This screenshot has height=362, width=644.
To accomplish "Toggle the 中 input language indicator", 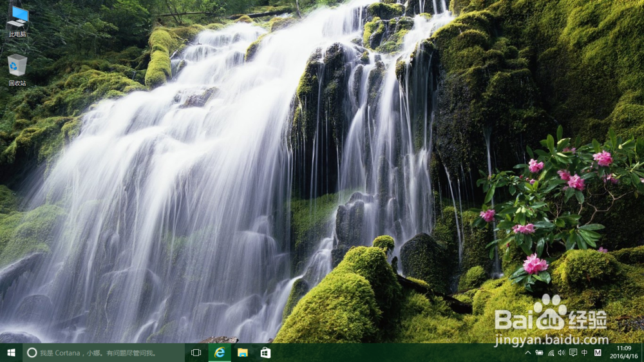I will (585, 352).
